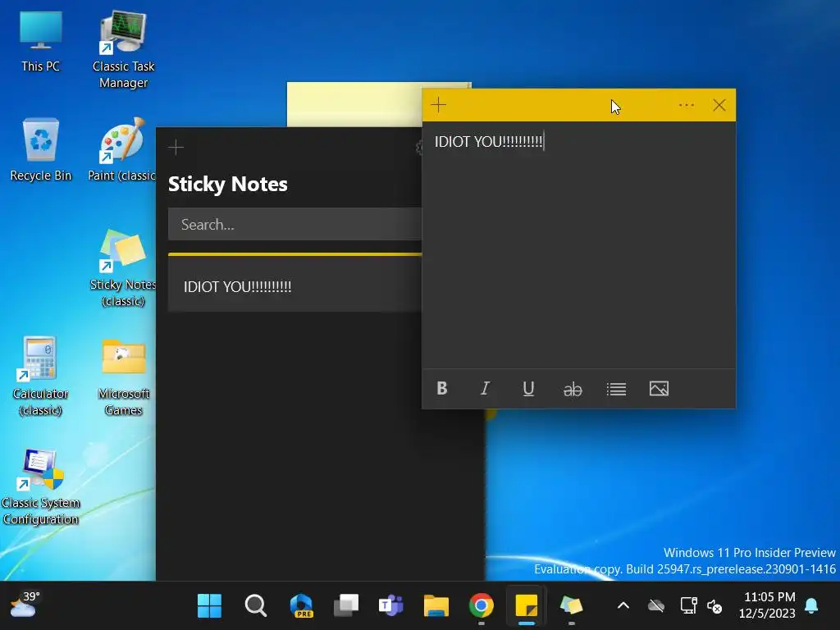Add an image to the note
The height and width of the screenshot is (630, 840).
click(659, 388)
